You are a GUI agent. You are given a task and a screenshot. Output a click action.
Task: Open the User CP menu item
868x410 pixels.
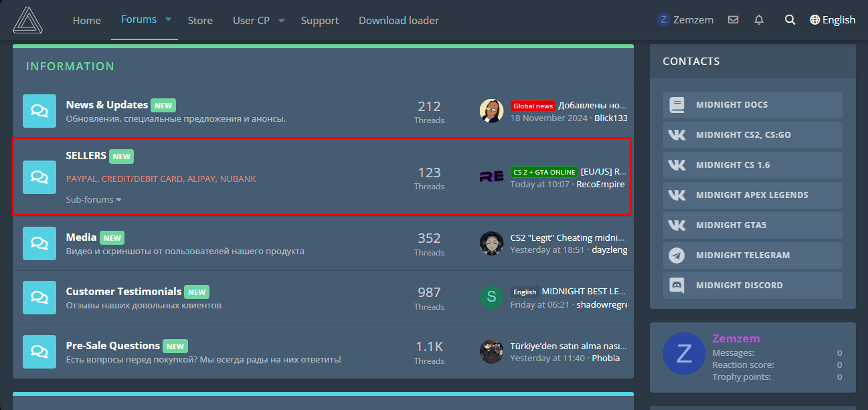(251, 21)
